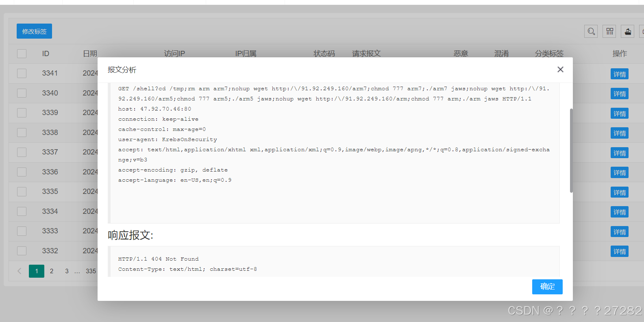Click the ID cell 3341

(x=50, y=73)
